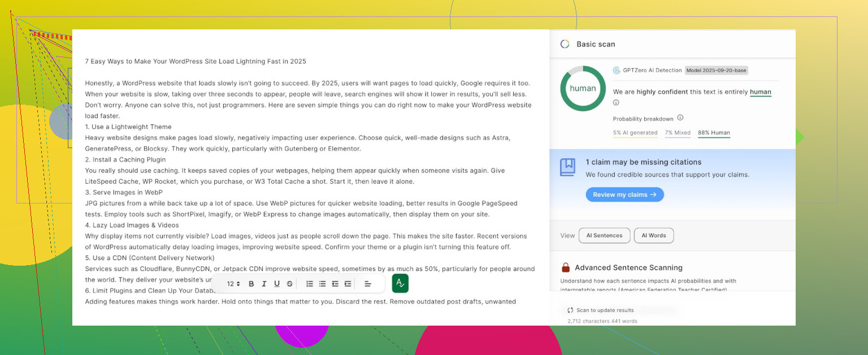Click the green spell-check button
The height and width of the screenshot is (355, 868).
(x=400, y=283)
